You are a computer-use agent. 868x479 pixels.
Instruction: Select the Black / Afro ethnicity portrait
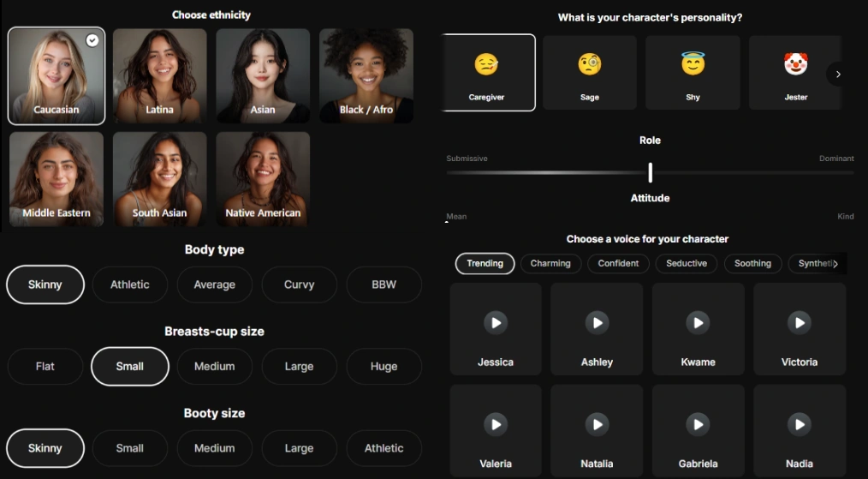366,75
